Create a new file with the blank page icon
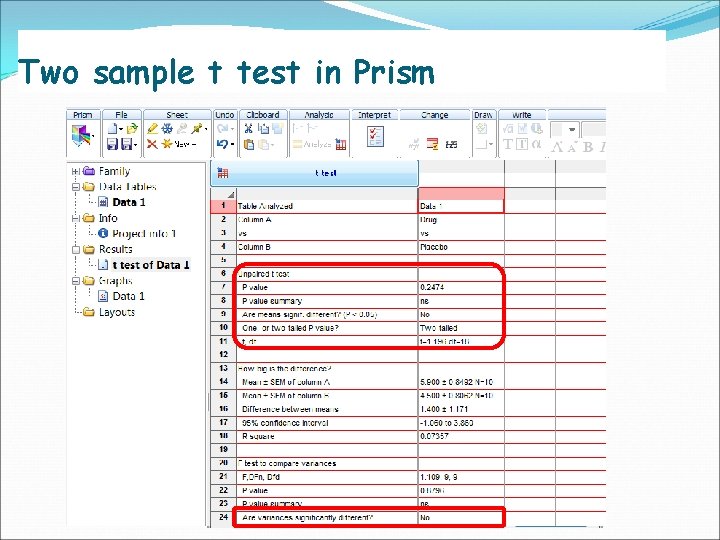Image resolution: width=720 pixels, height=540 pixels. click(x=112, y=129)
